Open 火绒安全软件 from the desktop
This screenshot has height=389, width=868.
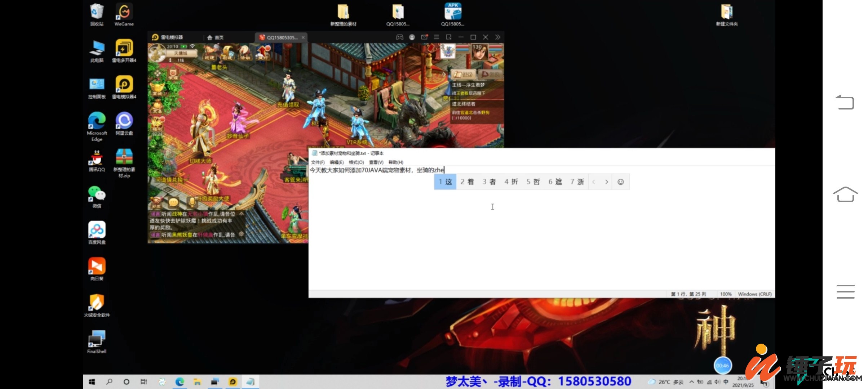coord(97,305)
